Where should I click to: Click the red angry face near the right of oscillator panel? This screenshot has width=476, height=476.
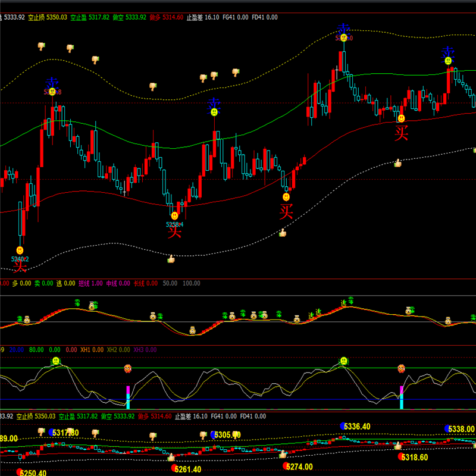(401, 369)
